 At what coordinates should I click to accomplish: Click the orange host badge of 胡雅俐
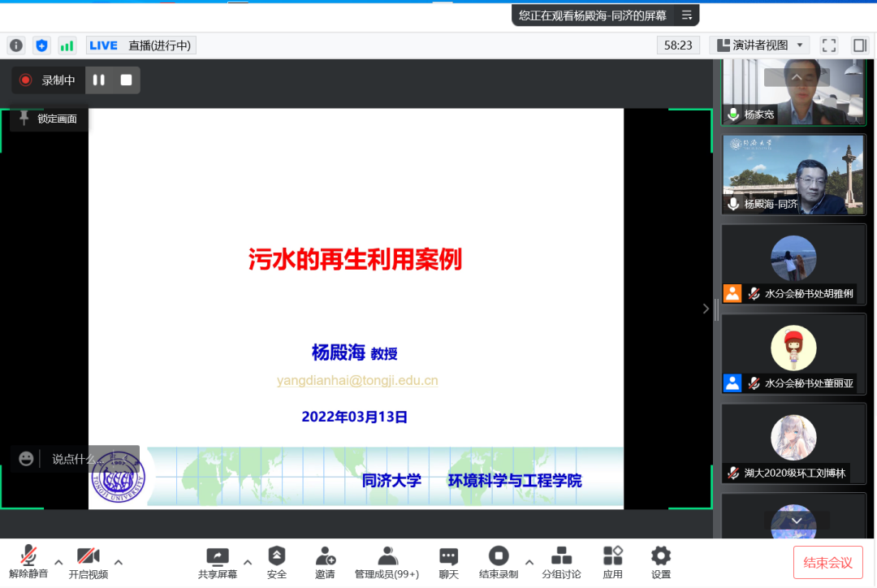pos(732,293)
